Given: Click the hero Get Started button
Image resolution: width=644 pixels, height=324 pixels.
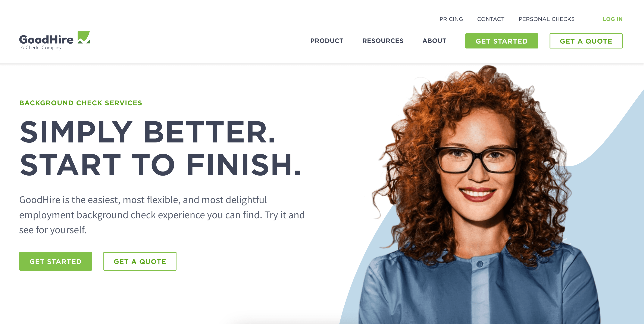Looking at the screenshot, I should click(x=56, y=261).
